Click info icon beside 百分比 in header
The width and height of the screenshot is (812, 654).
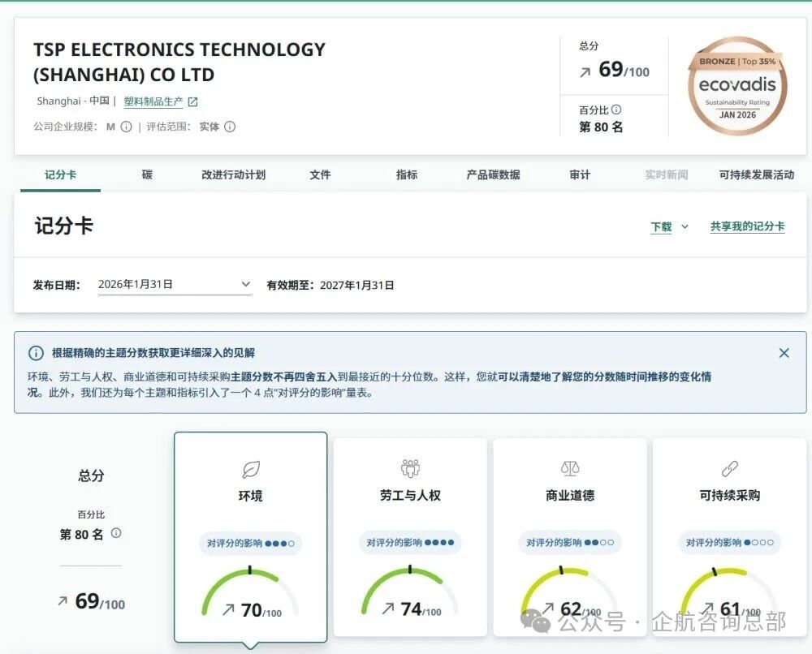point(616,110)
